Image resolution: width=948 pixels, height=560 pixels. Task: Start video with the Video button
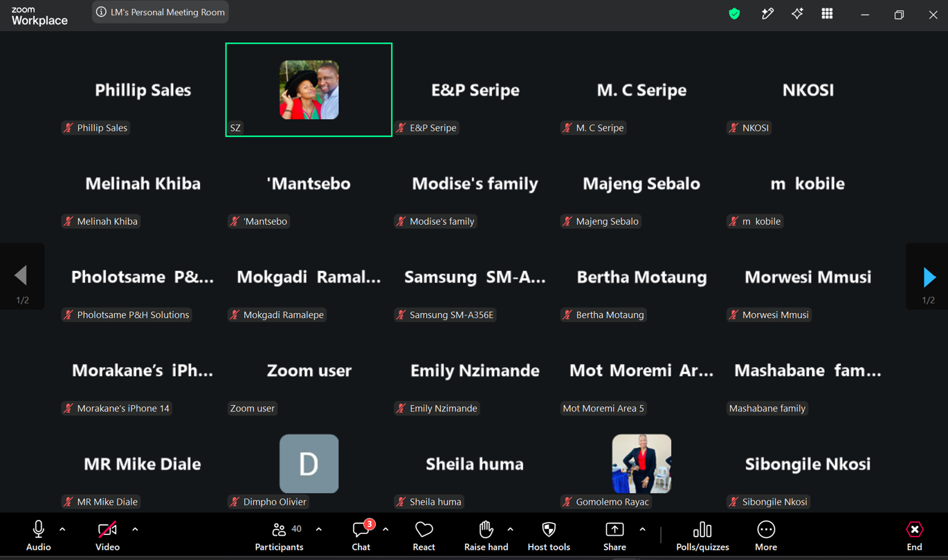pyautogui.click(x=107, y=536)
